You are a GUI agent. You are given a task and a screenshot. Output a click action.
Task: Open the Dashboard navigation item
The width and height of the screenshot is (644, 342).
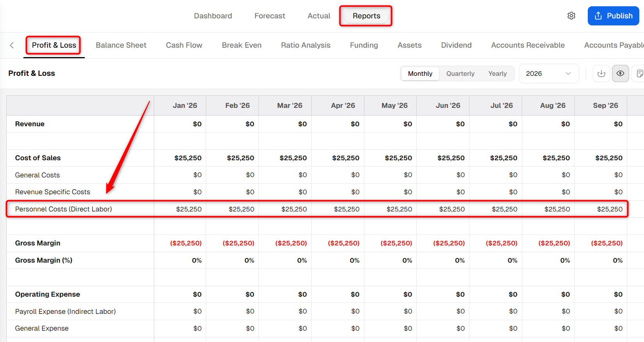click(213, 16)
